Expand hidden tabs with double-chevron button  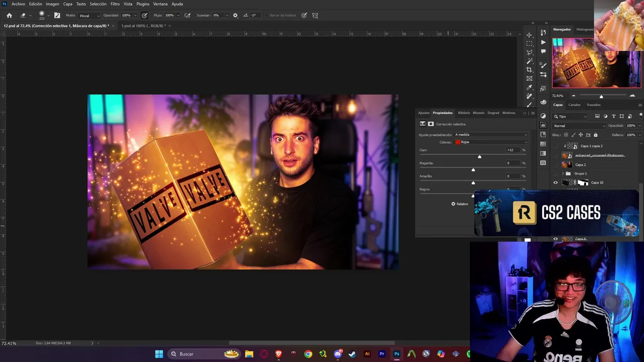(525, 113)
